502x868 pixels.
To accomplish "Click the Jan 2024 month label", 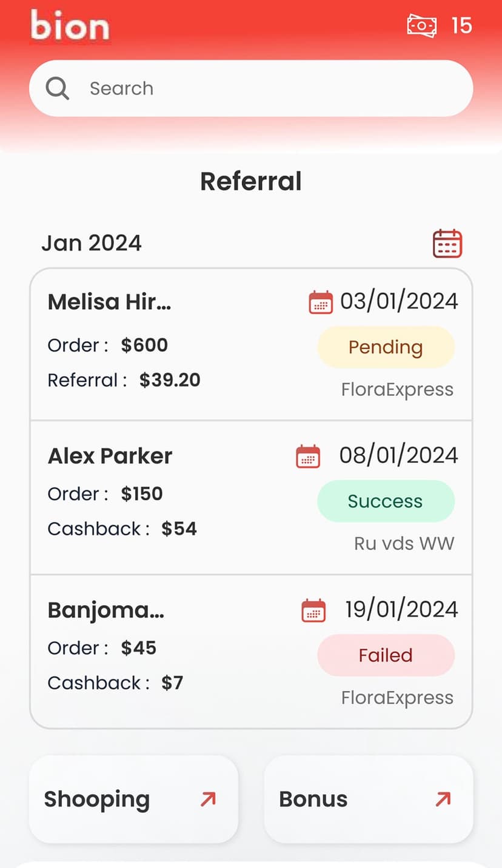I will click(92, 243).
